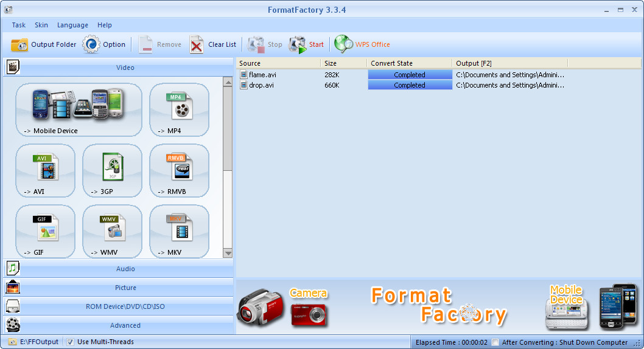
Task: Click the Output Folder button label
Action: (54, 44)
